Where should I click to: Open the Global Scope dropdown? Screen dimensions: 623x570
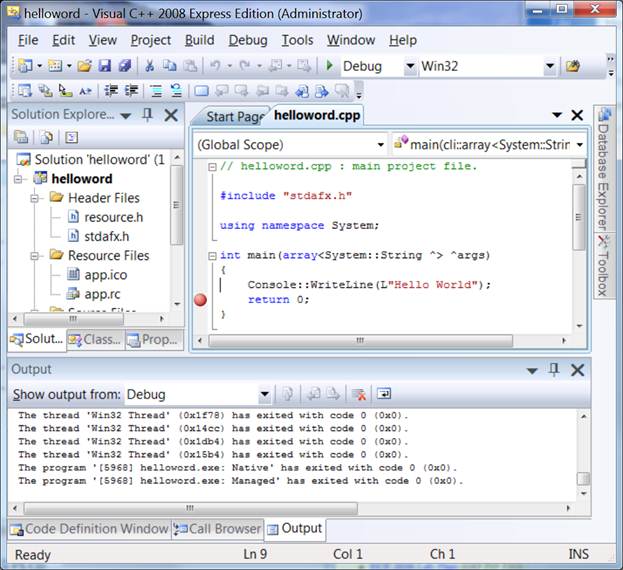pos(381,145)
